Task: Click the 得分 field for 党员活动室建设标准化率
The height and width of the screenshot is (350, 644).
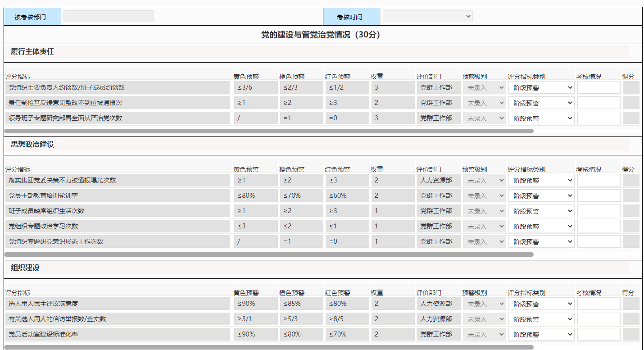Action: 630,335
